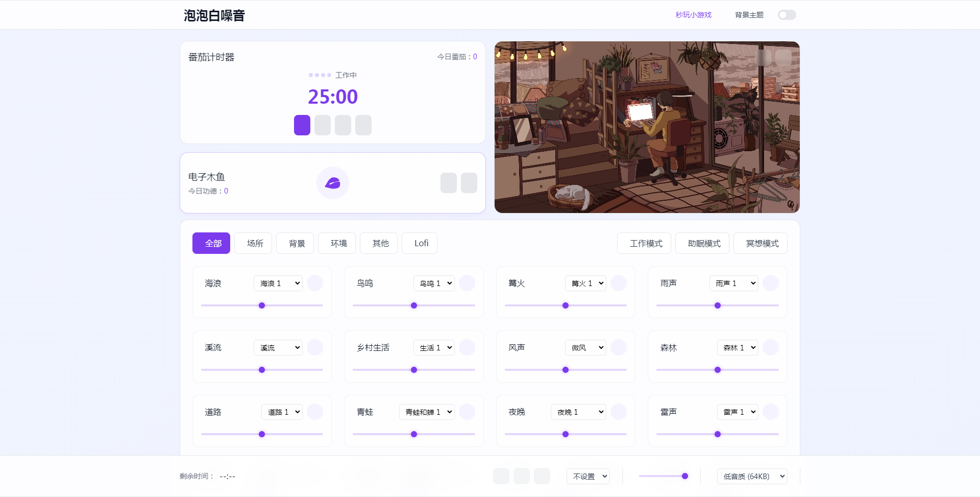Click the play icon beside the 海浪 sound

pos(315,282)
